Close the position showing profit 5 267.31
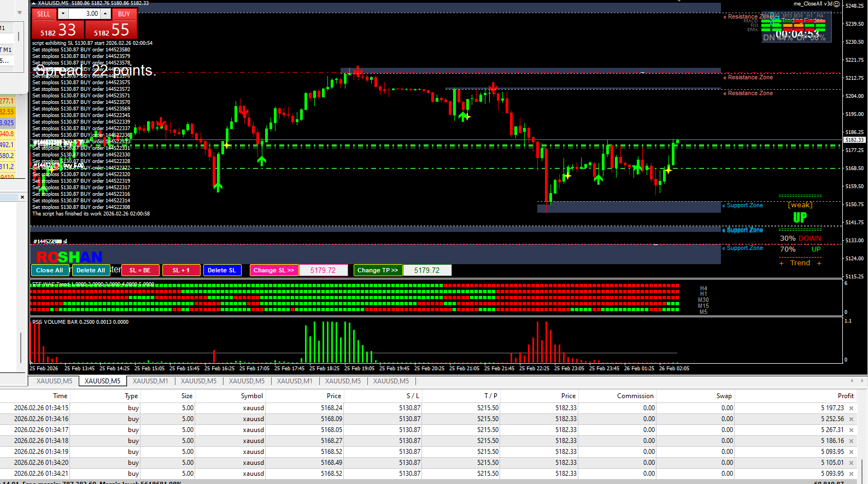Viewport: 868px width, 484px height. [x=851, y=430]
